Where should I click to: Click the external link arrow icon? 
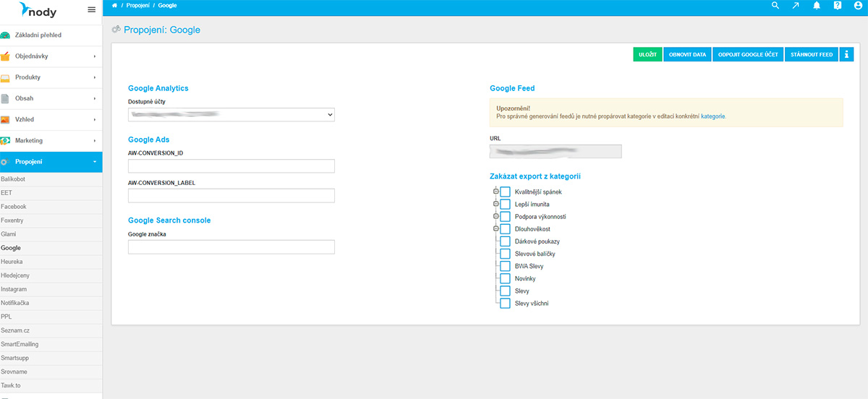[796, 6]
